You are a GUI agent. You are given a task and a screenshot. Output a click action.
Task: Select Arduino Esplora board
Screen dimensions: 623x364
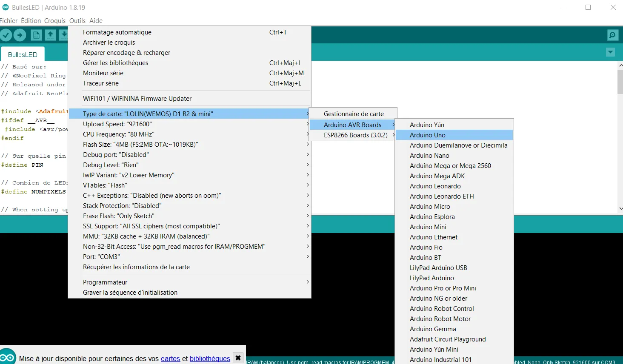tap(454, 217)
